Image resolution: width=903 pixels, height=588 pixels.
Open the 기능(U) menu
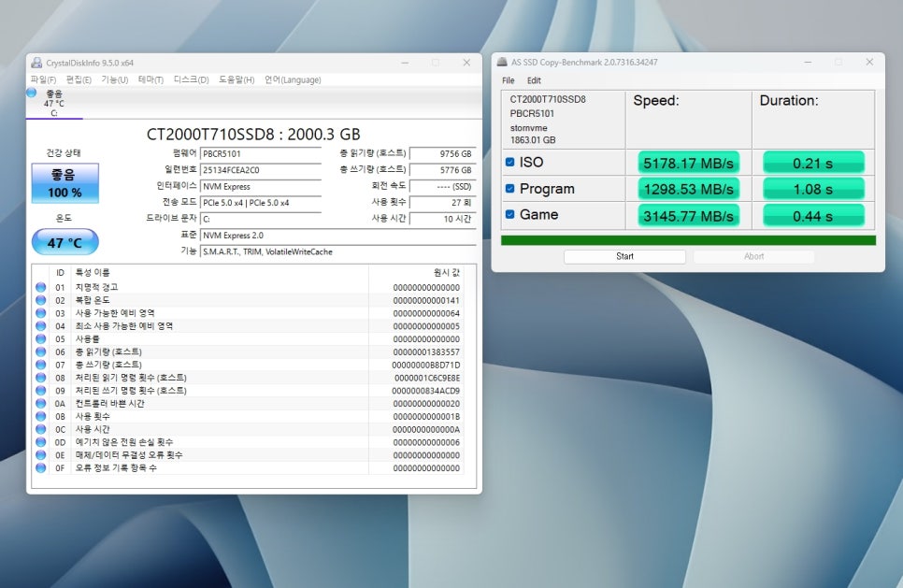(x=115, y=79)
